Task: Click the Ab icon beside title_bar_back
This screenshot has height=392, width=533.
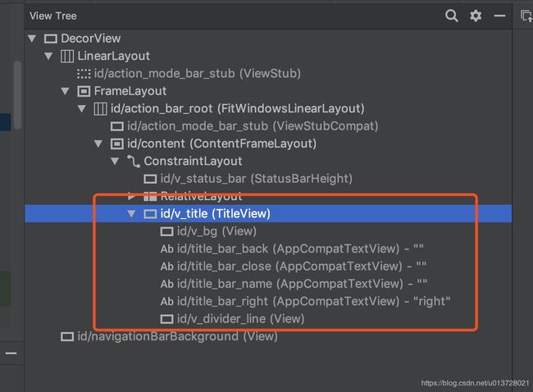Action: point(167,248)
